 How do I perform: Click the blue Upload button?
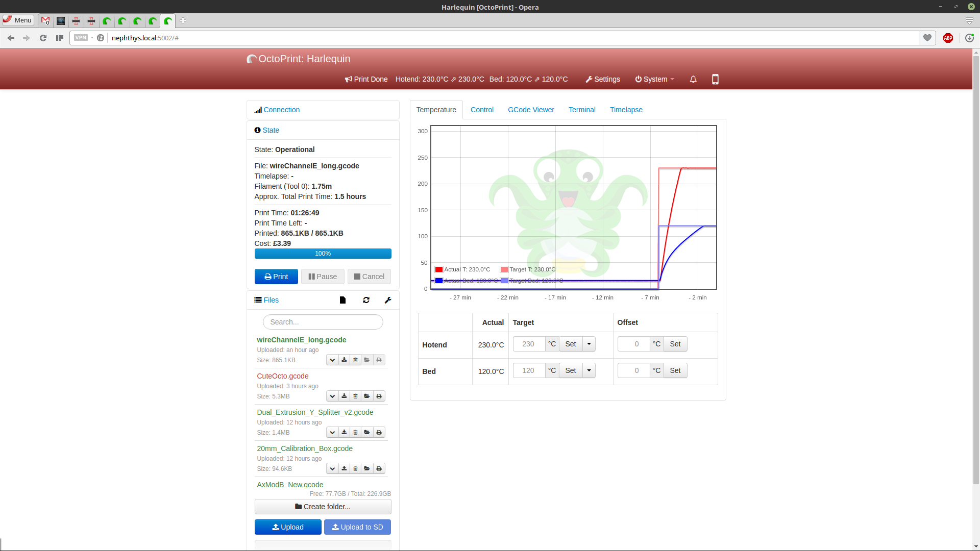click(288, 527)
